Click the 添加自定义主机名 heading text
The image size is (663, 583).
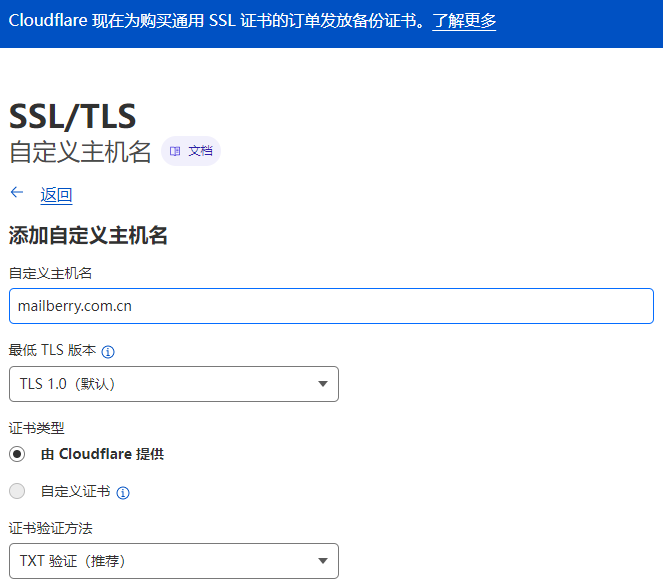(x=88, y=235)
